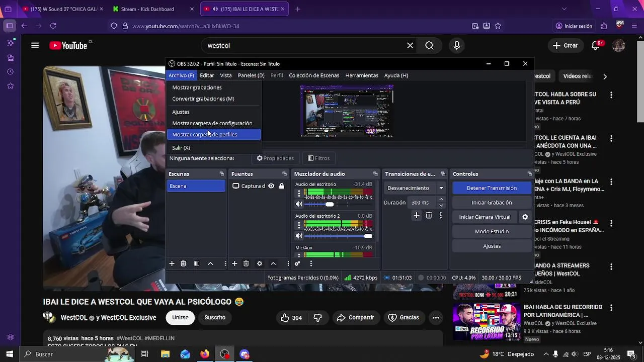Open Archivo (F) menu in OBS
The height and width of the screenshot is (362, 644).
pyautogui.click(x=181, y=75)
